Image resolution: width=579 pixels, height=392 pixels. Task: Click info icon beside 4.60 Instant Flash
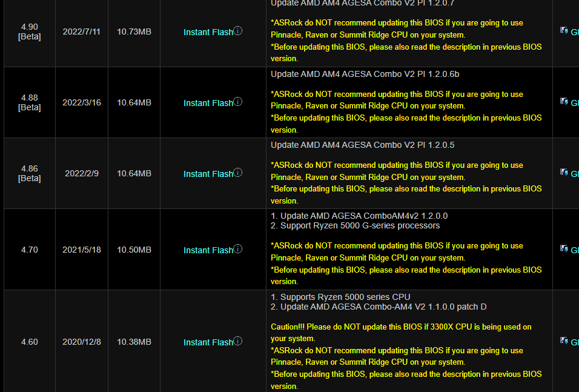(238, 341)
